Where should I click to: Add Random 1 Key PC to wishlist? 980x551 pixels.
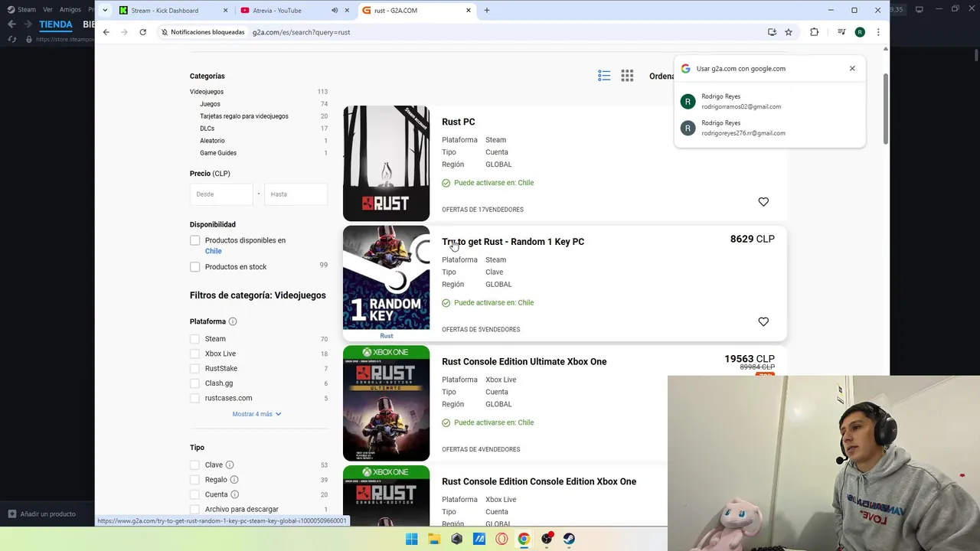[763, 321]
